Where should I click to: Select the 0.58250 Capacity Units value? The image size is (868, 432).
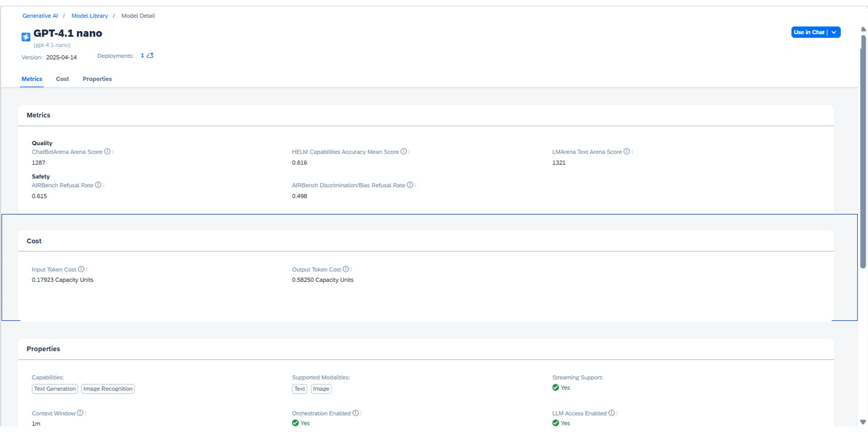(x=323, y=280)
